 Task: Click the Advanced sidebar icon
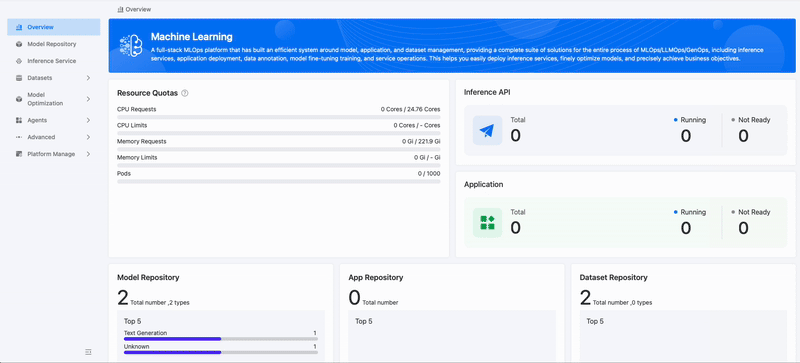point(19,137)
